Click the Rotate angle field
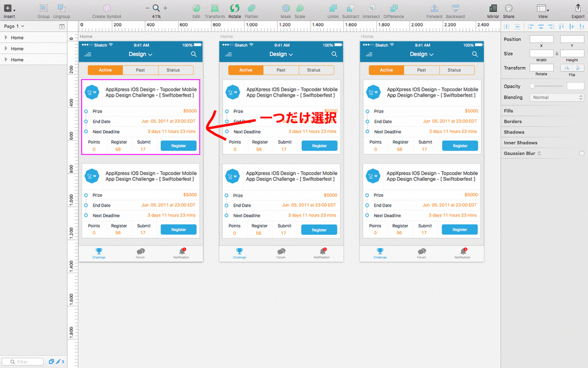The height and width of the screenshot is (368, 588). click(541, 68)
